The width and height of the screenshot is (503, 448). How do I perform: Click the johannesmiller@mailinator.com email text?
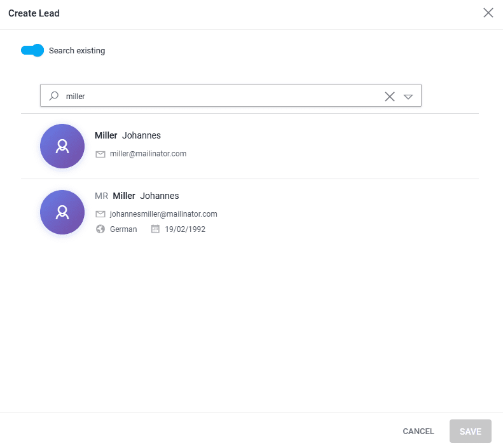coord(163,214)
